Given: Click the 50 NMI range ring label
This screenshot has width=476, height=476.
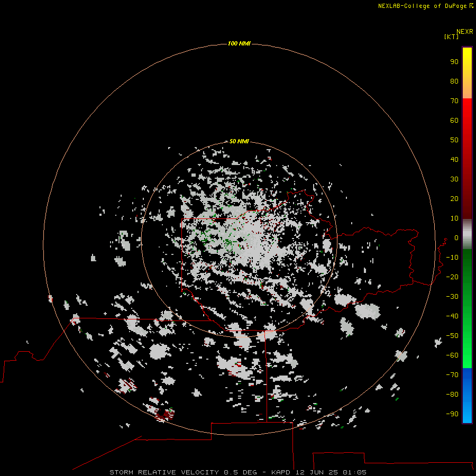Looking at the screenshot, I should click(x=239, y=141).
